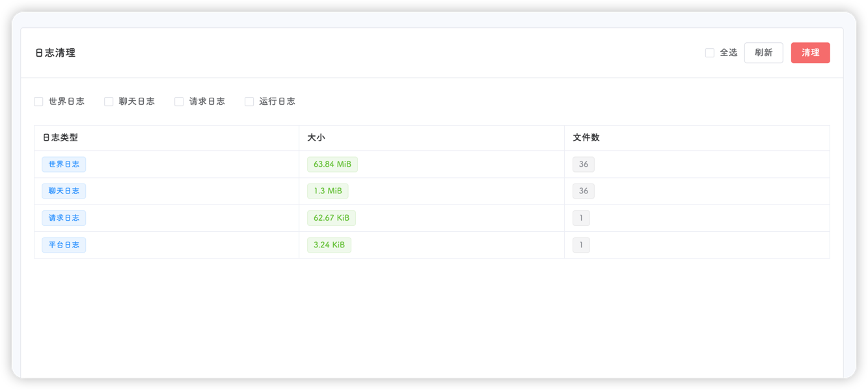Click the 日志类型 column header
Screen dimensions: 868x390
(59, 137)
